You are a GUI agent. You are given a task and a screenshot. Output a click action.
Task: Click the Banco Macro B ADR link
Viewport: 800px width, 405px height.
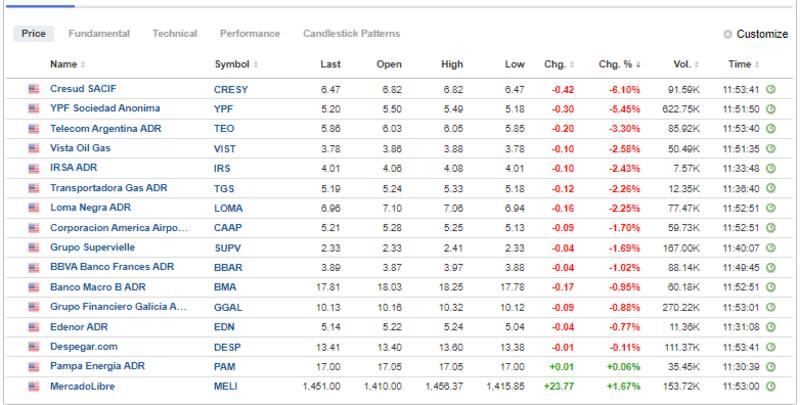[x=98, y=286]
